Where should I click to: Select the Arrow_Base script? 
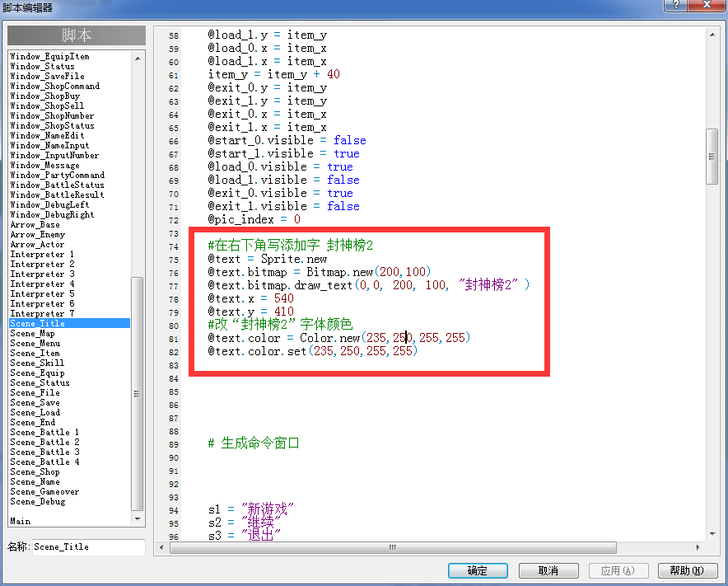point(70,224)
